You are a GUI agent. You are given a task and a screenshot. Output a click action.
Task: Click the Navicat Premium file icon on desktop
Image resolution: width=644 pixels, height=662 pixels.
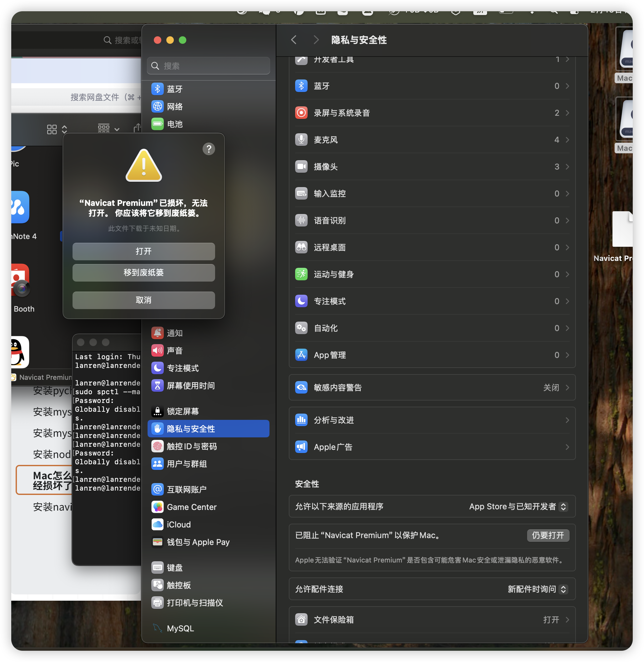(x=622, y=229)
